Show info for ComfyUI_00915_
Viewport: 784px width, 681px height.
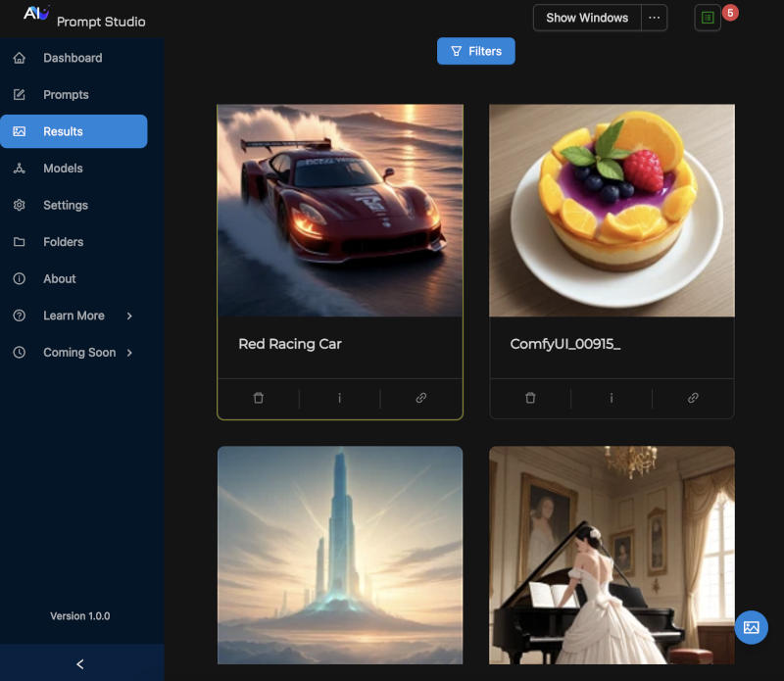point(611,398)
